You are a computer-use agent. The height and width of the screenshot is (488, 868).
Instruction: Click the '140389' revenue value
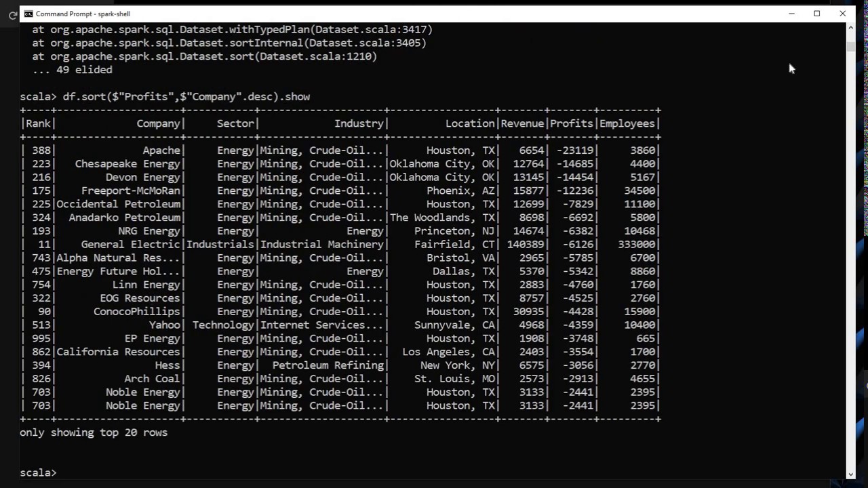coord(526,245)
